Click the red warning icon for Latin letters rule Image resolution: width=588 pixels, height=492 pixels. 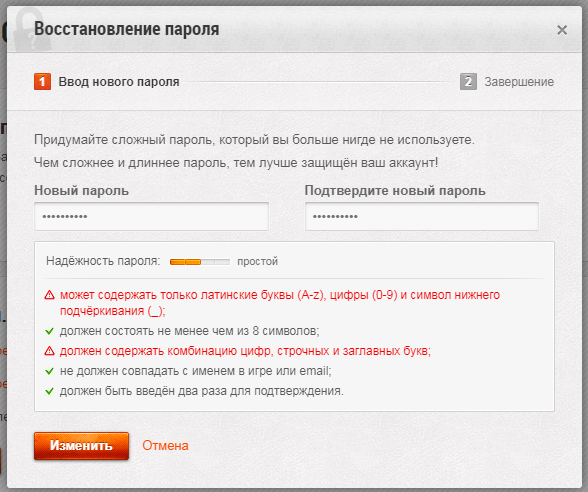50,295
